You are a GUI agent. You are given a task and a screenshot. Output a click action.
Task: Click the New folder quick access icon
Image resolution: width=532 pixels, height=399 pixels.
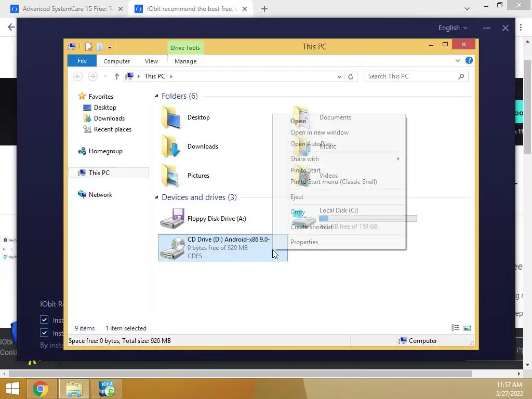99,47
